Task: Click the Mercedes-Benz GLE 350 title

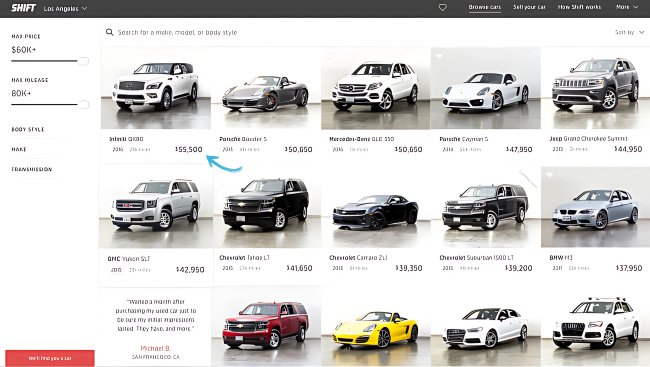Action: click(x=361, y=139)
